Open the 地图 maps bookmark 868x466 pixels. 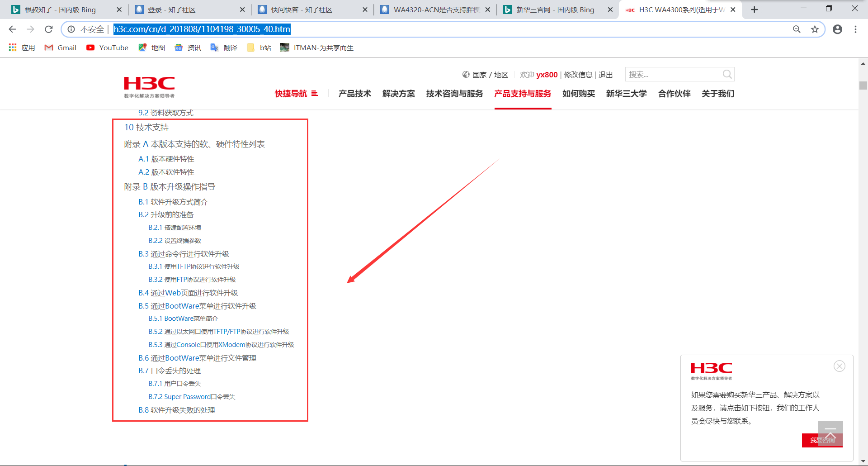pos(151,48)
